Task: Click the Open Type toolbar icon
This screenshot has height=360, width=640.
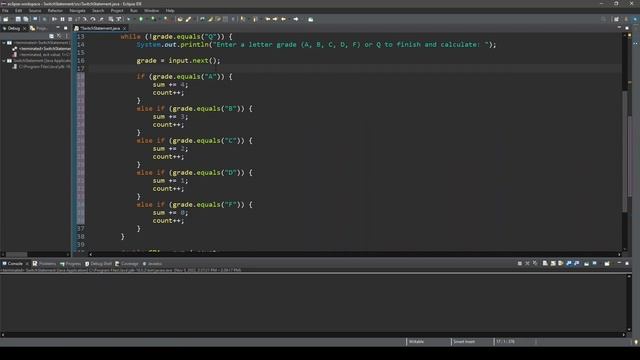Action: [180, 19]
